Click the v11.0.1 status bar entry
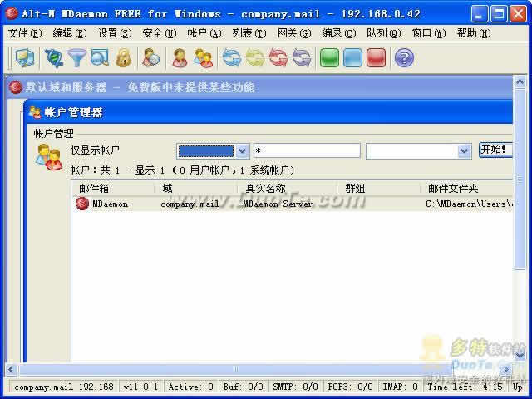This screenshot has height=399, width=532. pos(140,387)
